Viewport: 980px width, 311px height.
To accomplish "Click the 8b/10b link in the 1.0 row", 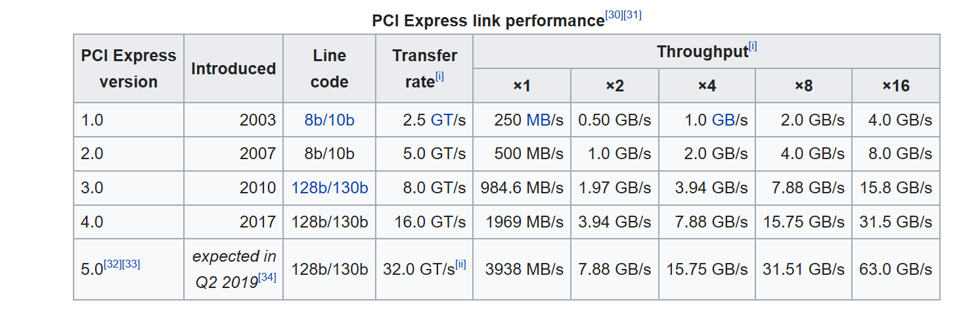I will tap(329, 120).
